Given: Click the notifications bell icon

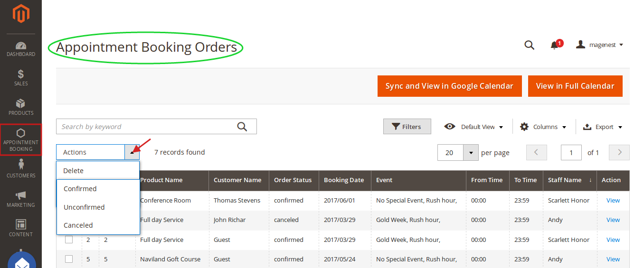Looking at the screenshot, I should coord(554,45).
